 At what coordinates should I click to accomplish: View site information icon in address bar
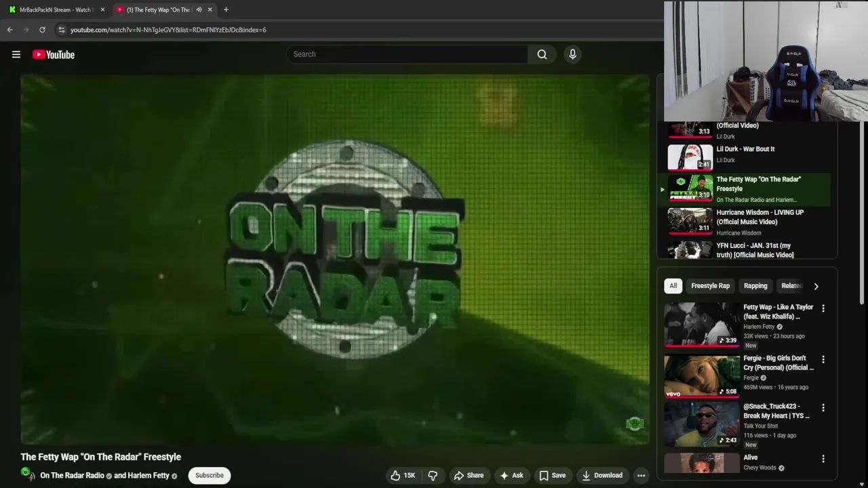pos(62,30)
